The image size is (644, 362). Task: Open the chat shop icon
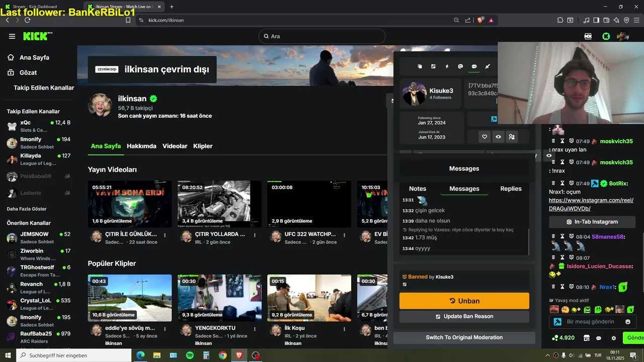586,338
